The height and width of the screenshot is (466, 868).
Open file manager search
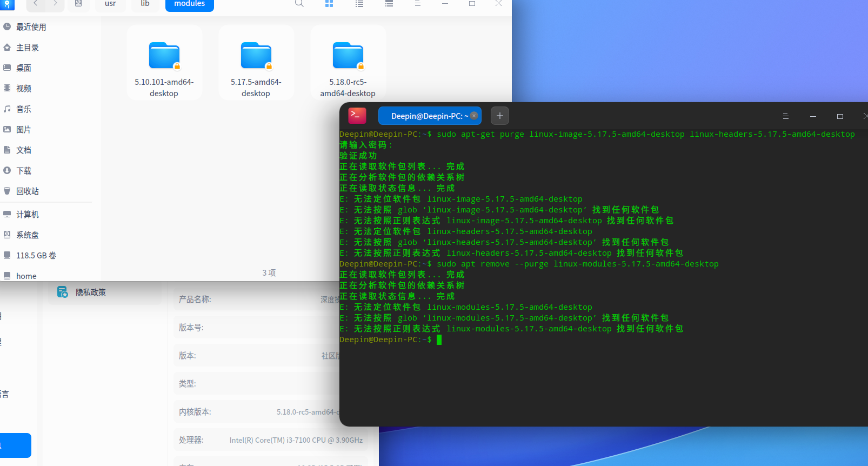(299, 3)
